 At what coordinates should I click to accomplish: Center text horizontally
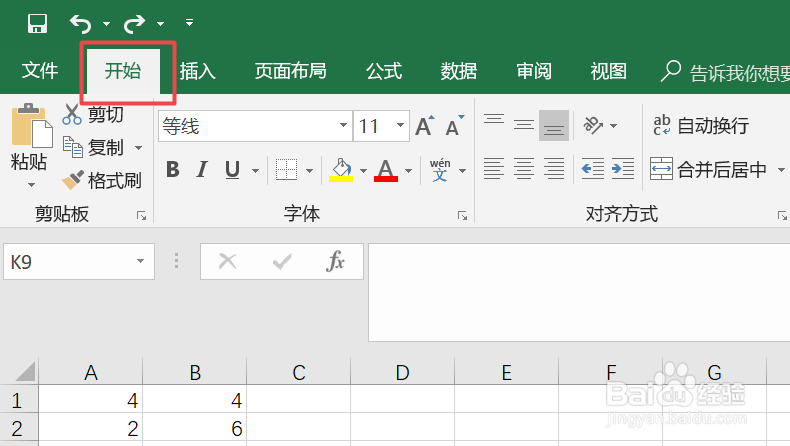[x=524, y=169]
